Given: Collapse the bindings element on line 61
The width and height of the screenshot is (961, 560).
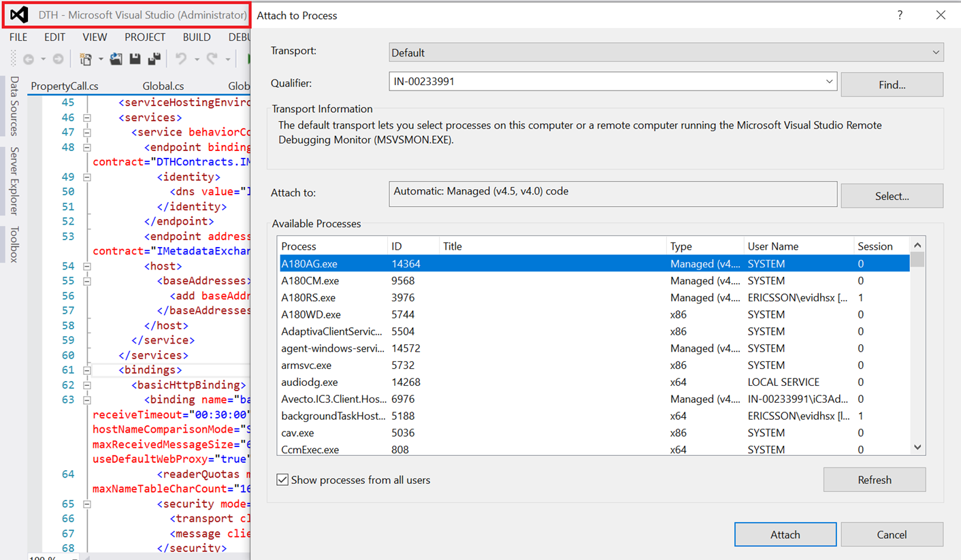Looking at the screenshot, I should (x=87, y=370).
